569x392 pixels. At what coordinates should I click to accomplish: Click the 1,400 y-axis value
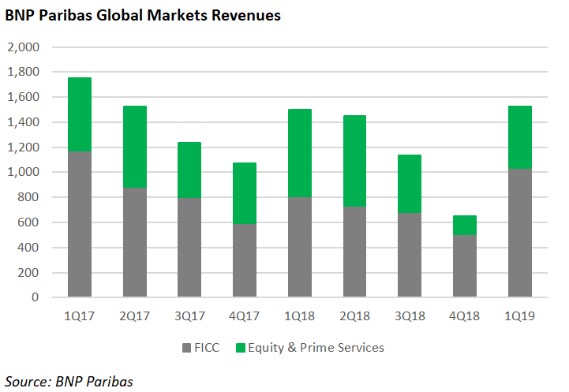[x=23, y=121]
